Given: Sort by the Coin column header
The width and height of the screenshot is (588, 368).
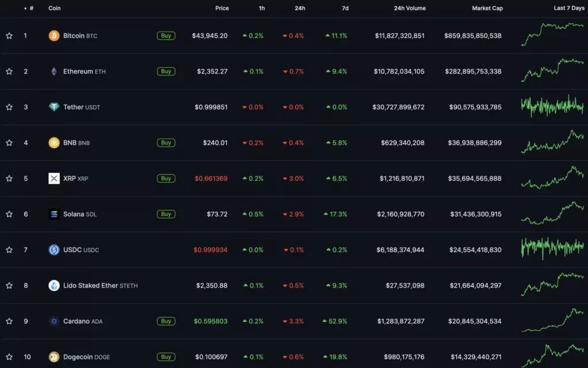Looking at the screenshot, I should click(55, 8).
